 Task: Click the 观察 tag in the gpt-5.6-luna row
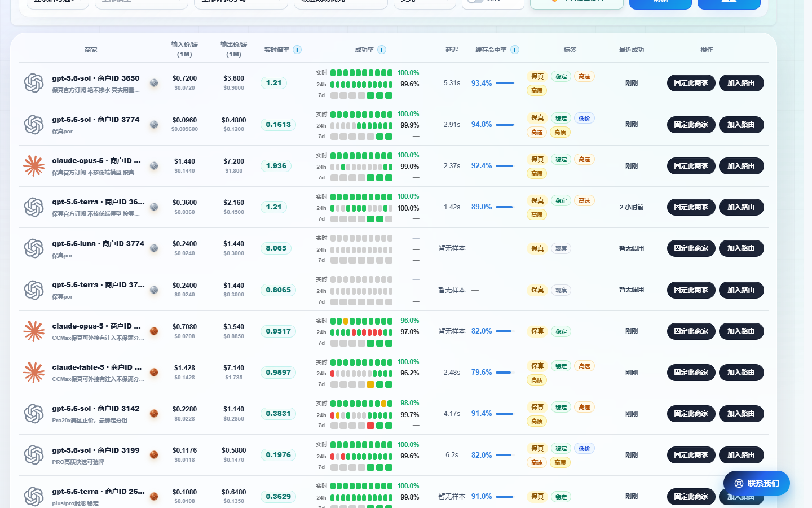click(561, 248)
